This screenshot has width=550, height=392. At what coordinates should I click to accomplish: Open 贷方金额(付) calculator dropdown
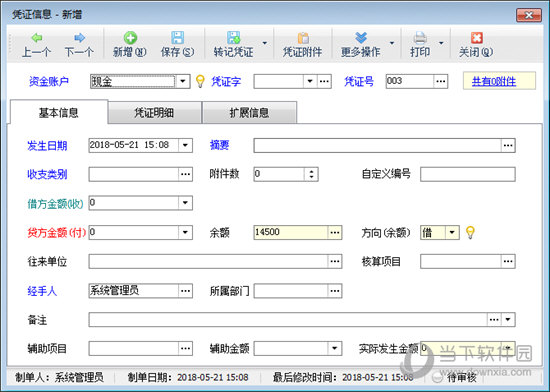[185, 232]
